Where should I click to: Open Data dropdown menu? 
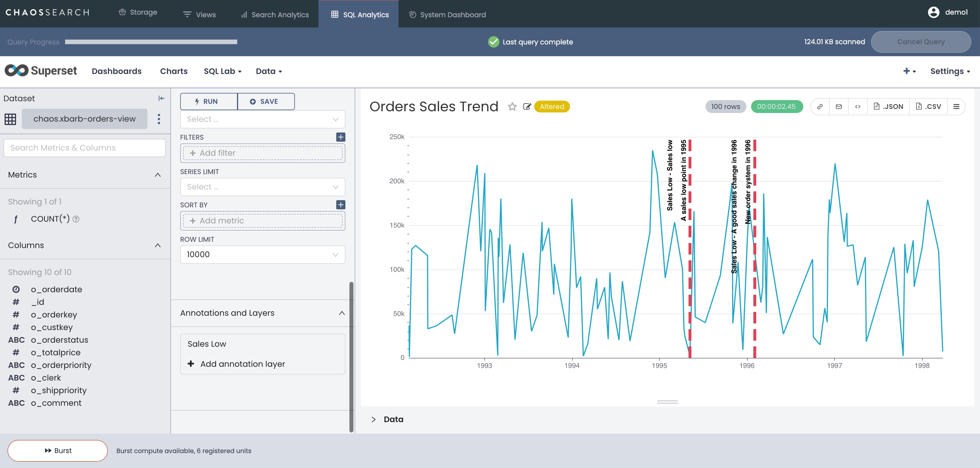tap(269, 71)
